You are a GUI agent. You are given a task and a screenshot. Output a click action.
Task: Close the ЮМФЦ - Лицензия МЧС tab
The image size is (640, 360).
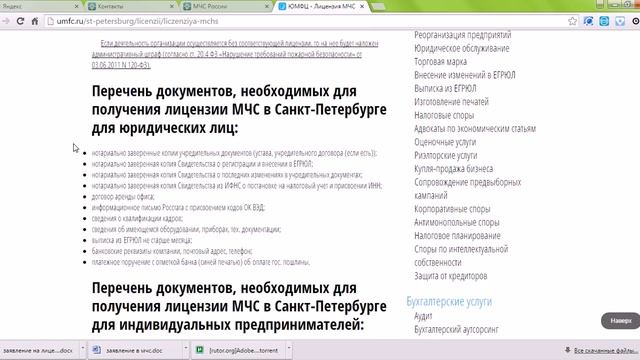tap(362, 7)
